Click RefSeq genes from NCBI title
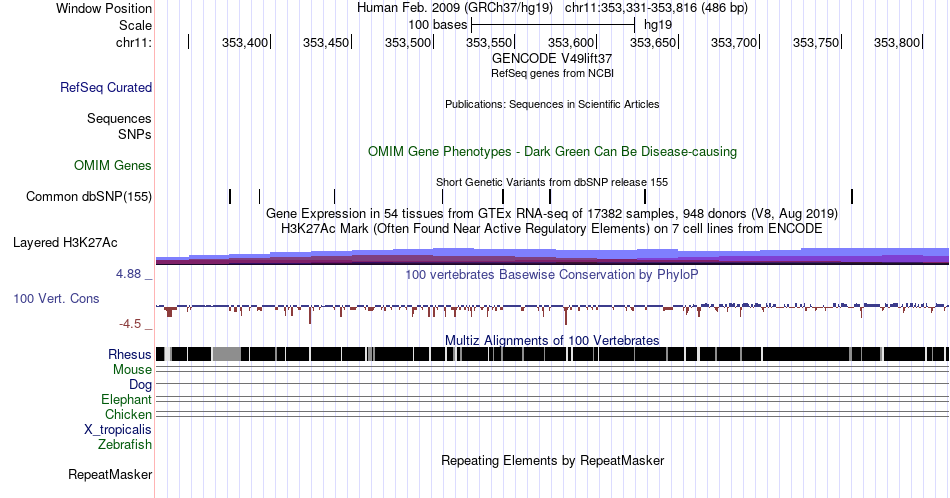950x498 pixels. click(552, 73)
